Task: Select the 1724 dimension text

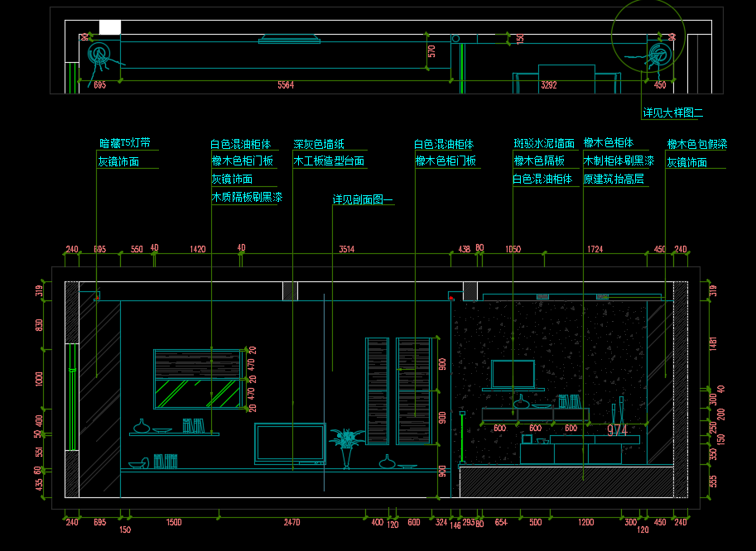Action: [x=595, y=249]
